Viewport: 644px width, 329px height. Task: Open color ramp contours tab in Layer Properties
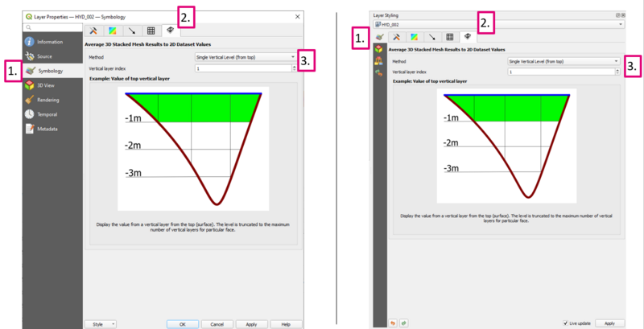[113, 31]
